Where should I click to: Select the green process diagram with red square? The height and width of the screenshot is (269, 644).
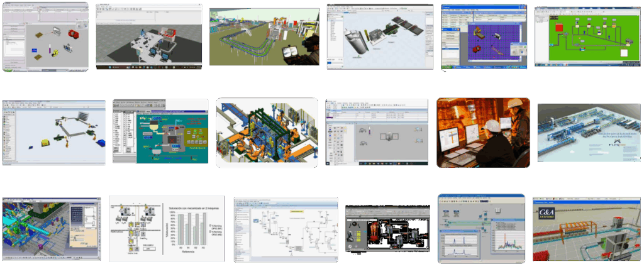coord(586,35)
